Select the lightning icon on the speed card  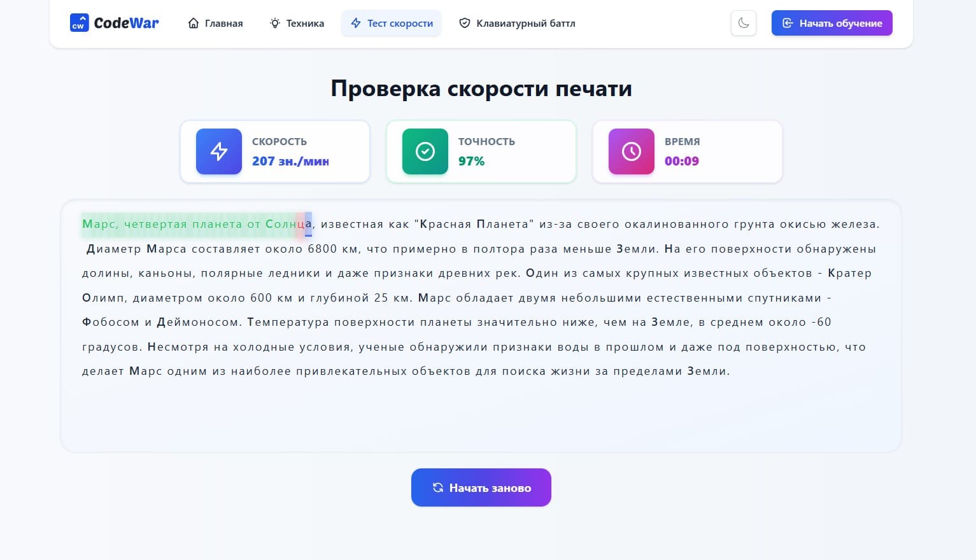click(218, 151)
